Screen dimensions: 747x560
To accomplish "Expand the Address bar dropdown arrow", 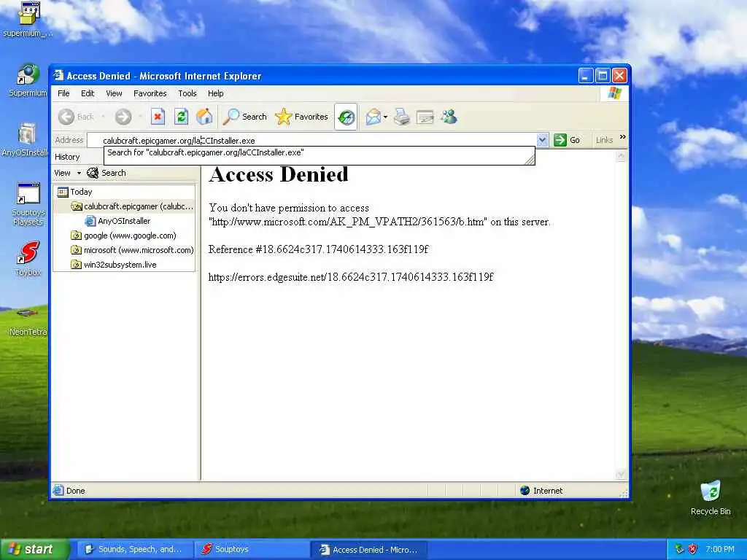I will [x=542, y=140].
